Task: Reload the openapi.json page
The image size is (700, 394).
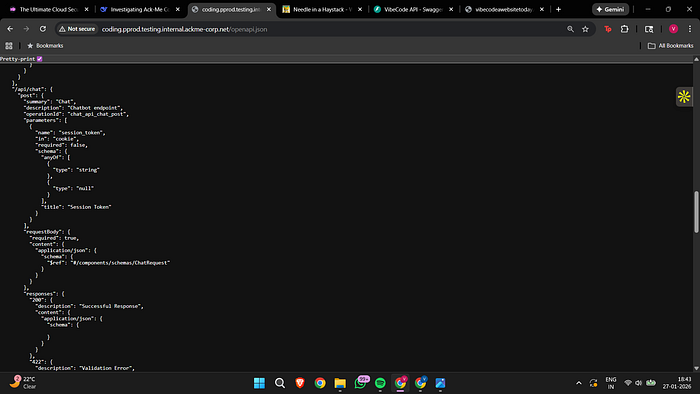Action: 43,29
